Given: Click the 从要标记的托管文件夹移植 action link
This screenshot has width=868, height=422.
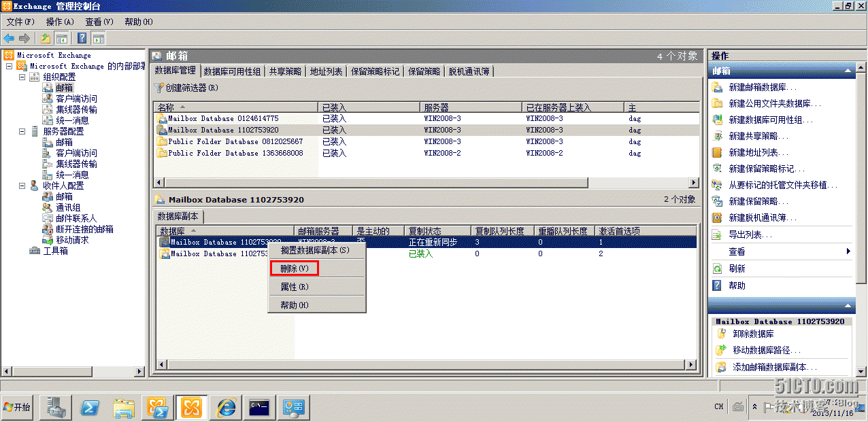Looking at the screenshot, I should 782,185.
